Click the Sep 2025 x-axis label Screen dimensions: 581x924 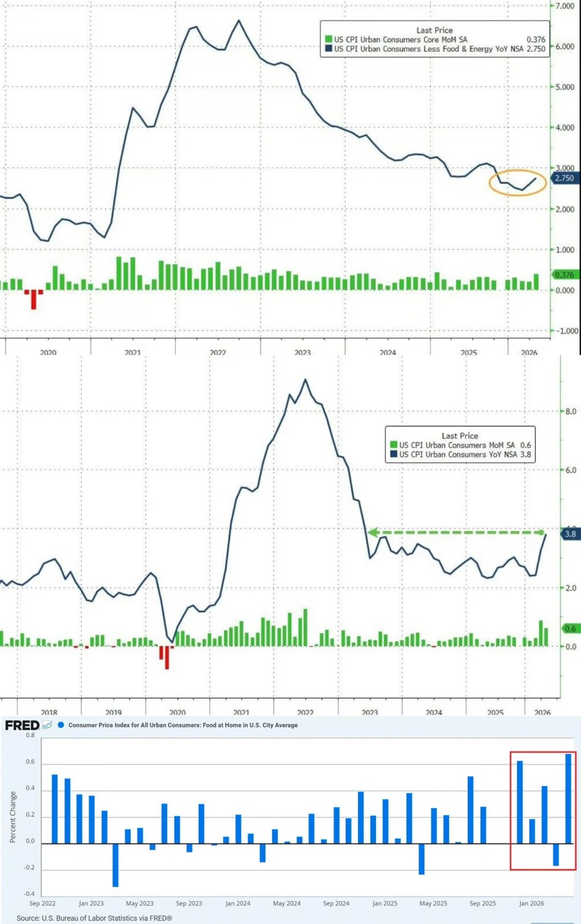[483, 904]
